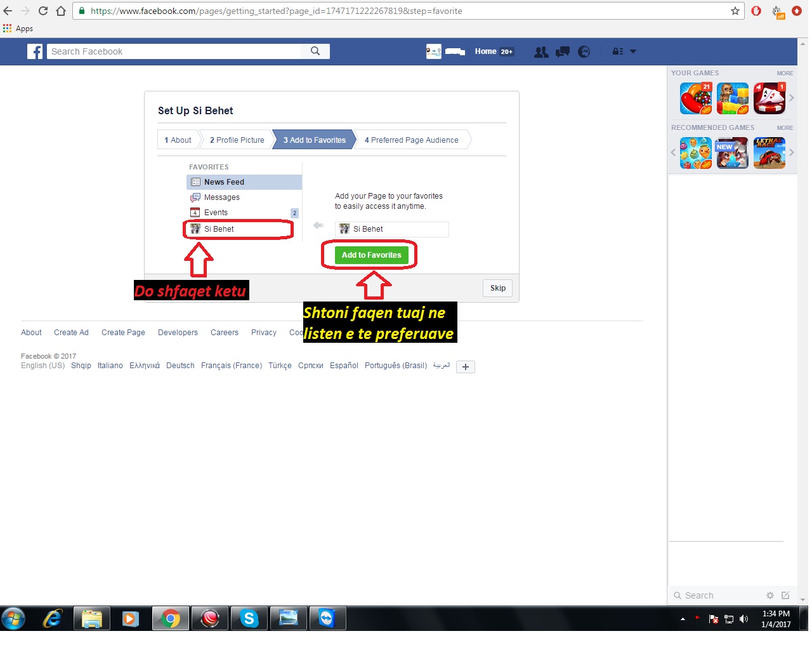Image resolution: width=812 pixels, height=650 pixels.
Task: Open profile picture thumbnail in top bar
Action: 434,51
